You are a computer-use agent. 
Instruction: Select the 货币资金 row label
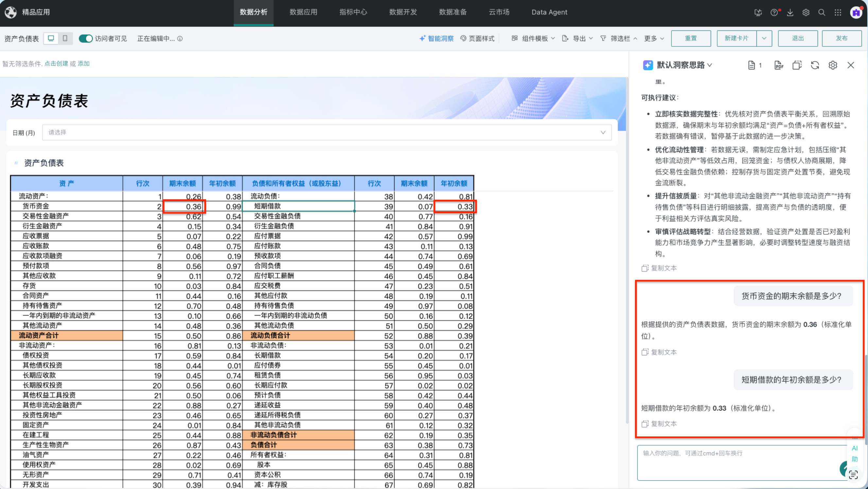(x=36, y=206)
